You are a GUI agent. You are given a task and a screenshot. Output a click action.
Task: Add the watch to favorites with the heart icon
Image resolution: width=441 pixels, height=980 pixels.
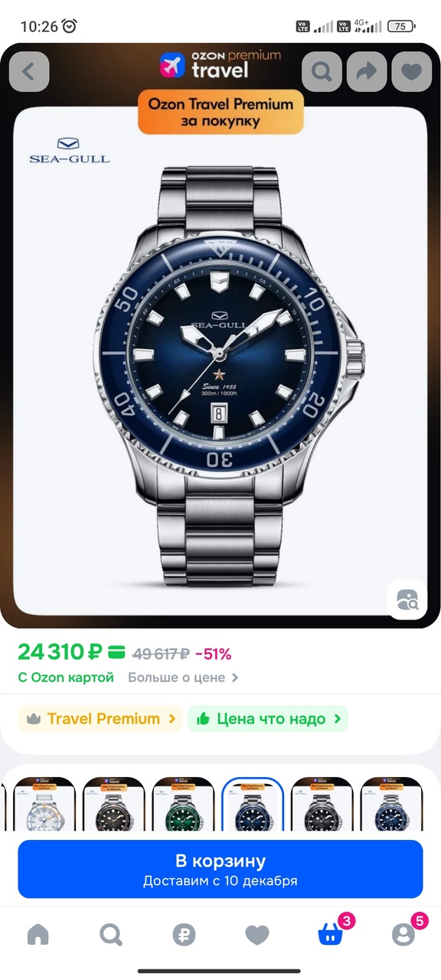(x=412, y=72)
